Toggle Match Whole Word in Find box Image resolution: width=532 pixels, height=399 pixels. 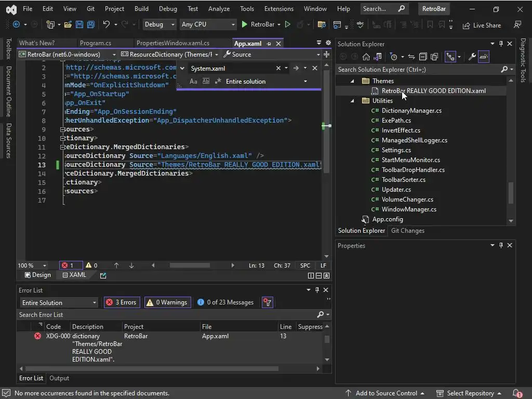click(x=206, y=81)
